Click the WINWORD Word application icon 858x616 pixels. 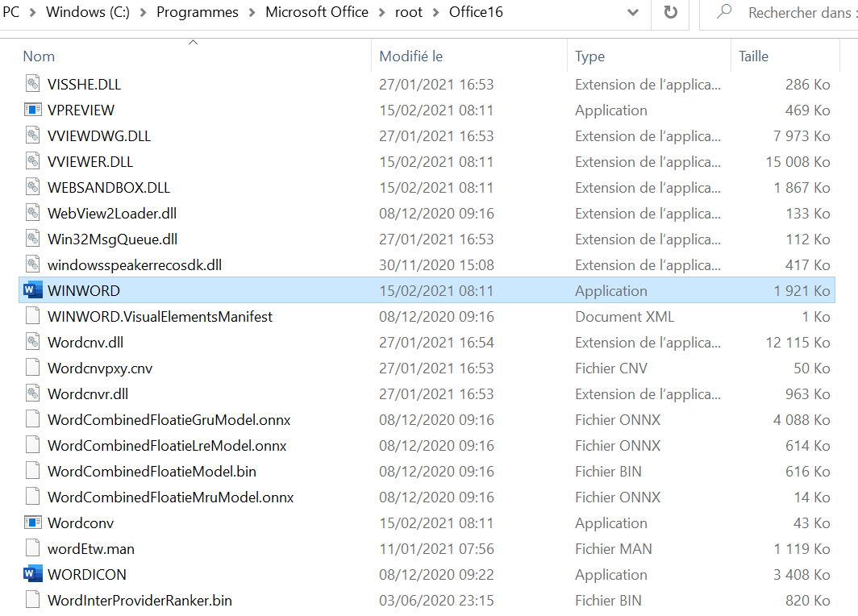(x=33, y=290)
